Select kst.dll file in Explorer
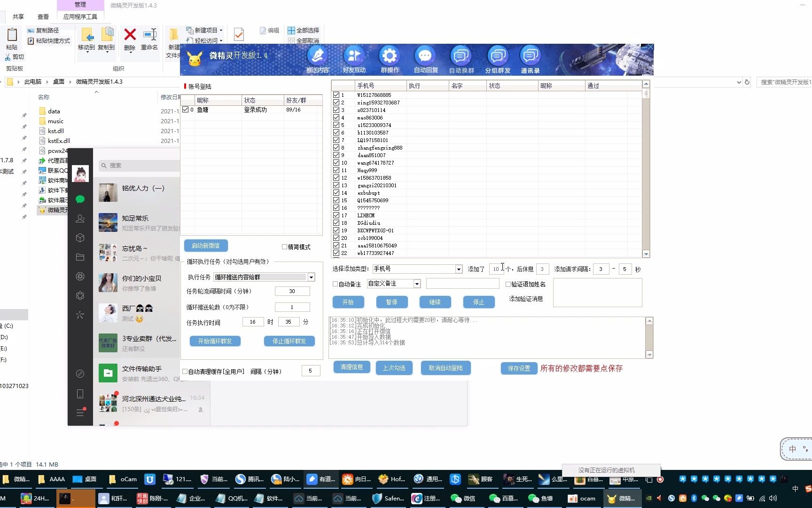Image resolution: width=812 pixels, height=508 pixels. pos(56,131)
